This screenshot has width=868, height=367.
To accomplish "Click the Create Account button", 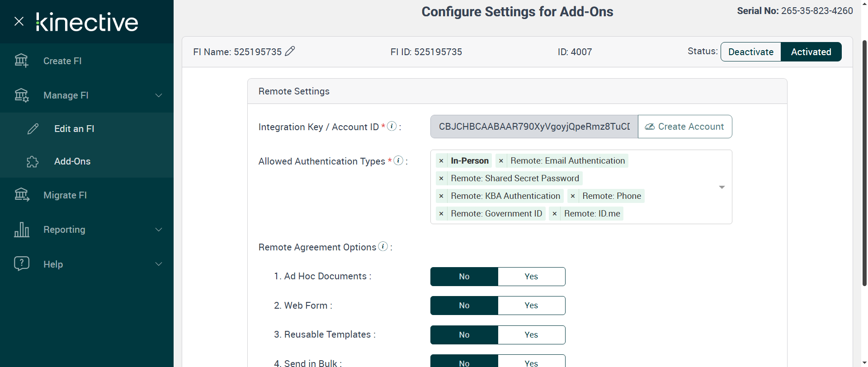I will (x=685, y=127).
